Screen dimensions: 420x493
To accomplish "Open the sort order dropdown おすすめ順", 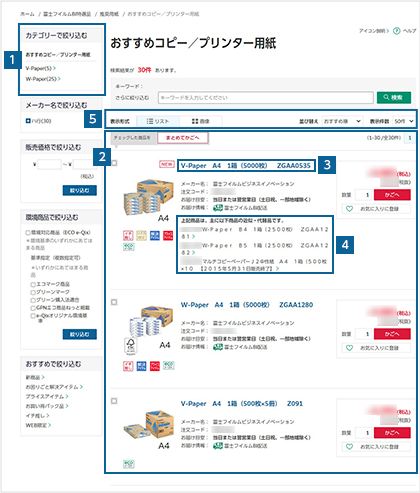I will coord(342,121).
